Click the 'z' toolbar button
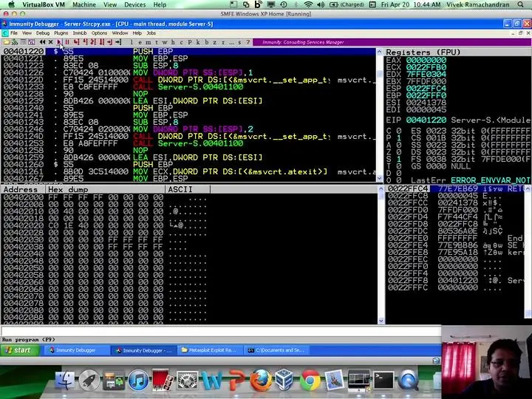Image resolution: width=532 pixels, height=399 pixels. click(x=215, y=42)
